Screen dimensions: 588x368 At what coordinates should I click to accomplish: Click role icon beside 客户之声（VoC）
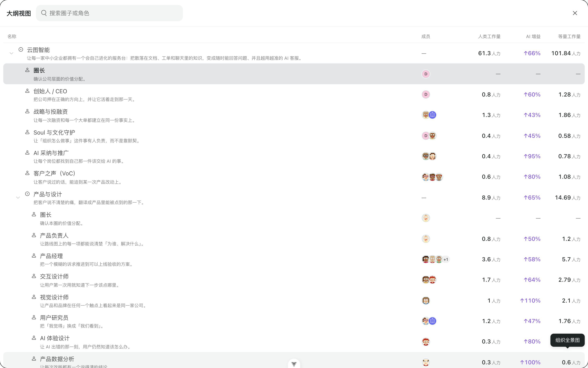tap(27, 173)
